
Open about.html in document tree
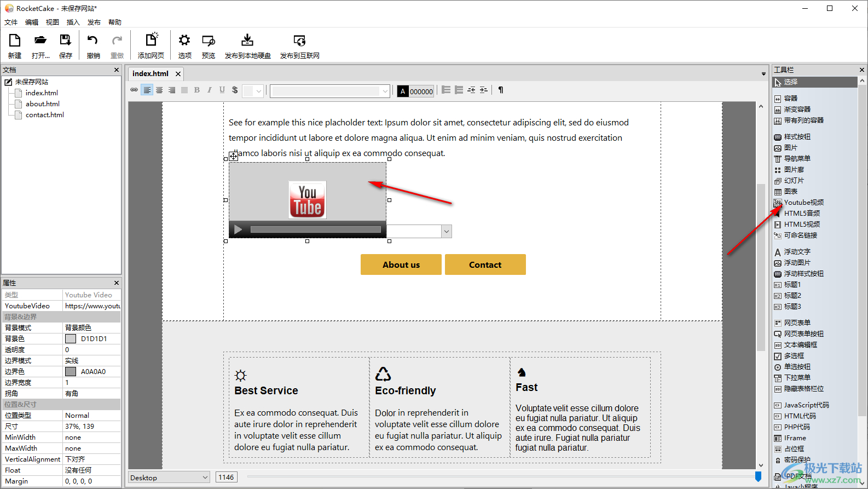43,104
